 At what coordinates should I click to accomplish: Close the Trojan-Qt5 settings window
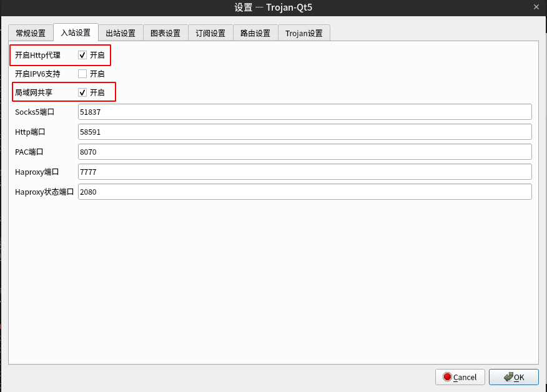536,7
